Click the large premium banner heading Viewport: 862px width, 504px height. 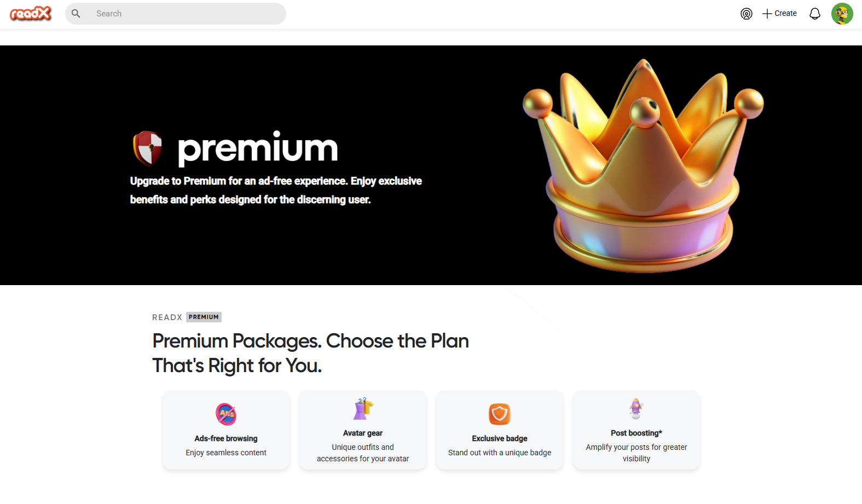[258, 148]
